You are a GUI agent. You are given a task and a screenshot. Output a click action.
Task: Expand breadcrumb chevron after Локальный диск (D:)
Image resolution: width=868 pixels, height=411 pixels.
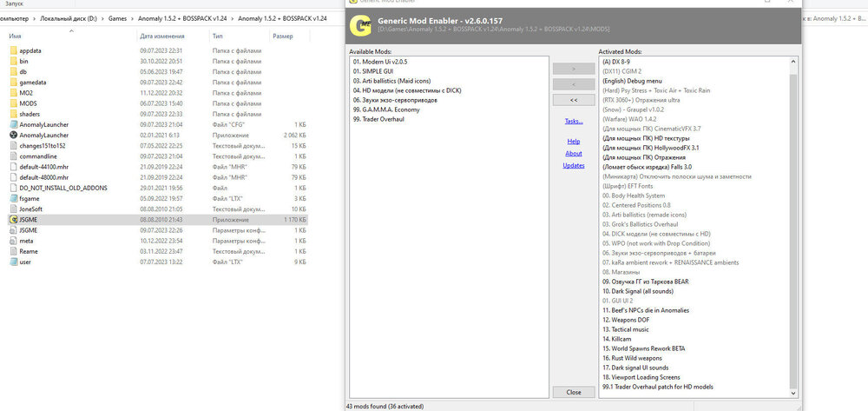102,18
